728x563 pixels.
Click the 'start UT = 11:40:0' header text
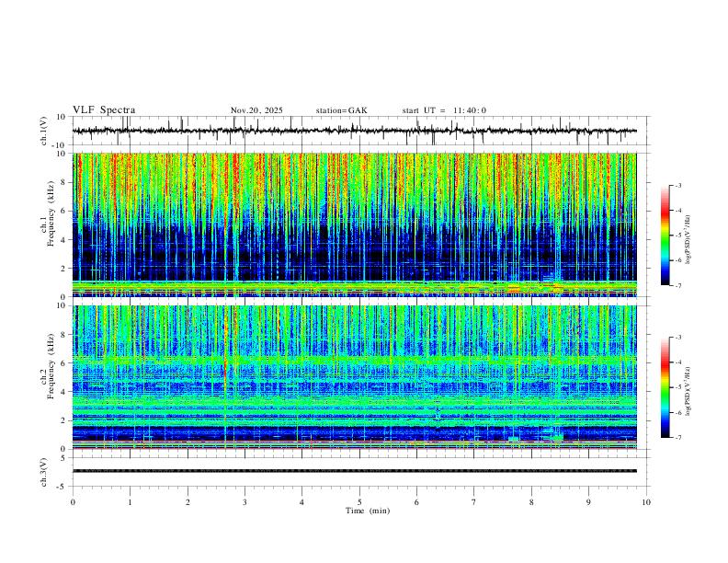[444, 110]
